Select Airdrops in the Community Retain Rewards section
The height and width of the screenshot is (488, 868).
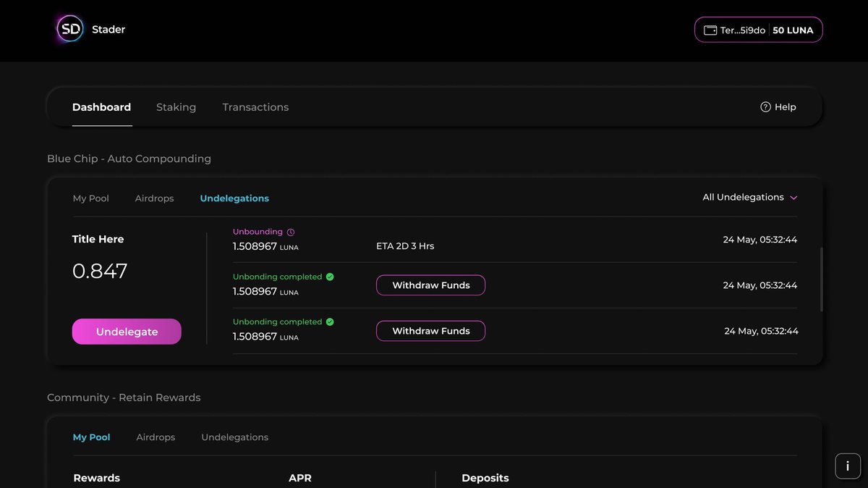click(156, 437)
